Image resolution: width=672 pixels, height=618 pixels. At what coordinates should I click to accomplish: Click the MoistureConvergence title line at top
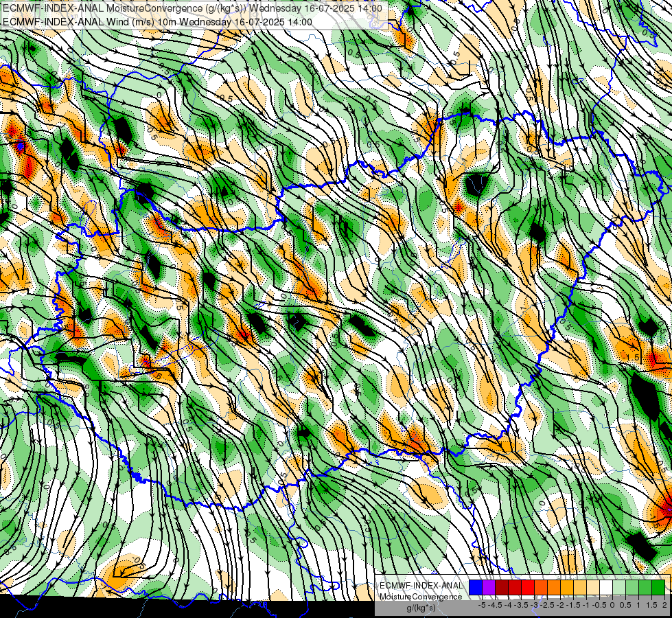[192, 8]
